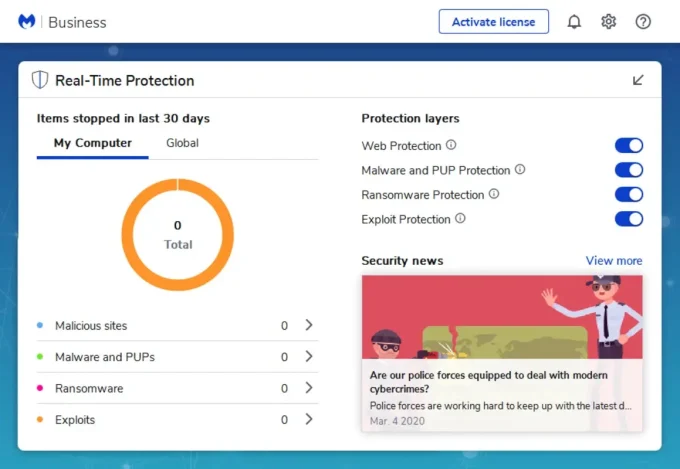Click the Malwarebytes logo icon

[x=27, y=22]
